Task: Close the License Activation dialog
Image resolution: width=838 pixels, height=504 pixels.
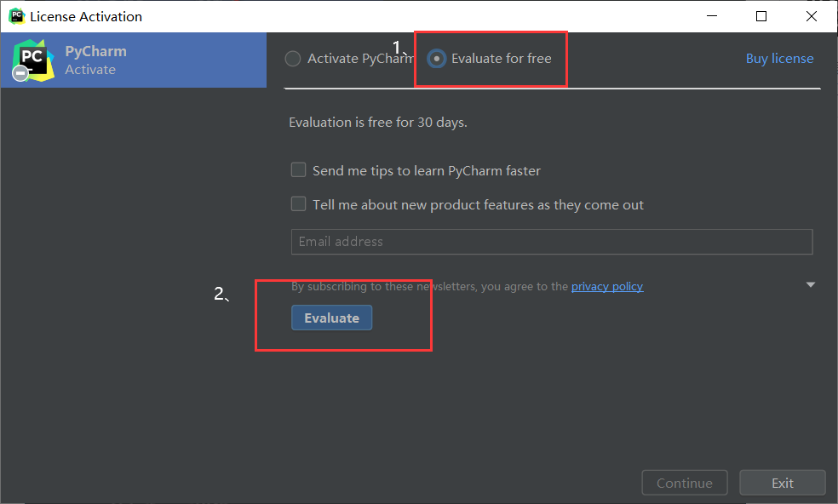Action: [812, 16]
